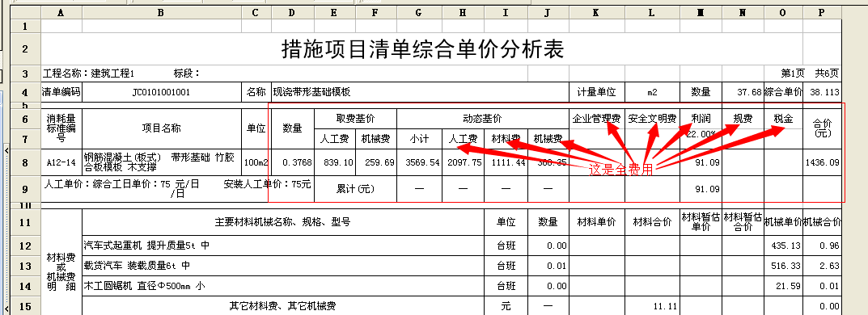Select the m2 unit cell in row 4
Viewport: 868px width, 315px height.
click(652, 92)
